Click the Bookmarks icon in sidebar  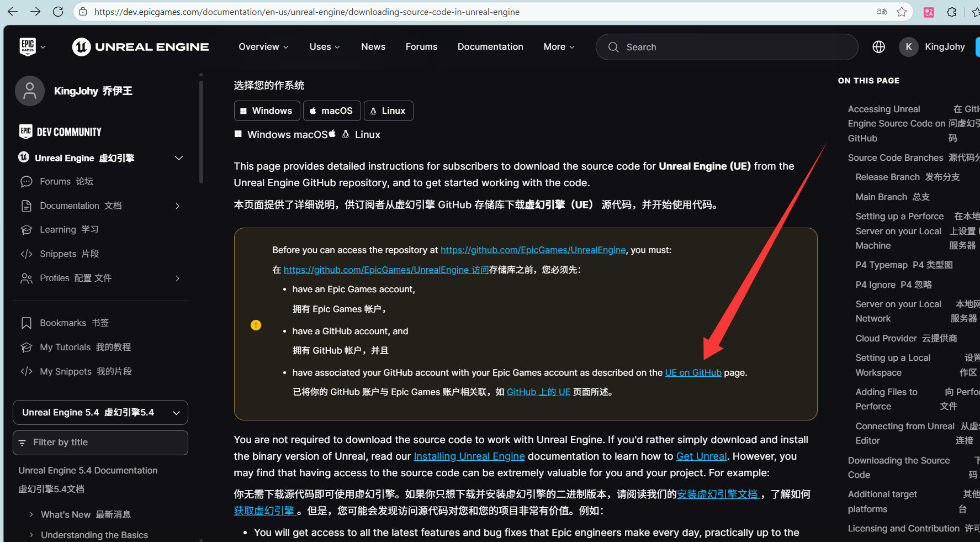click(x=26, y=323)
